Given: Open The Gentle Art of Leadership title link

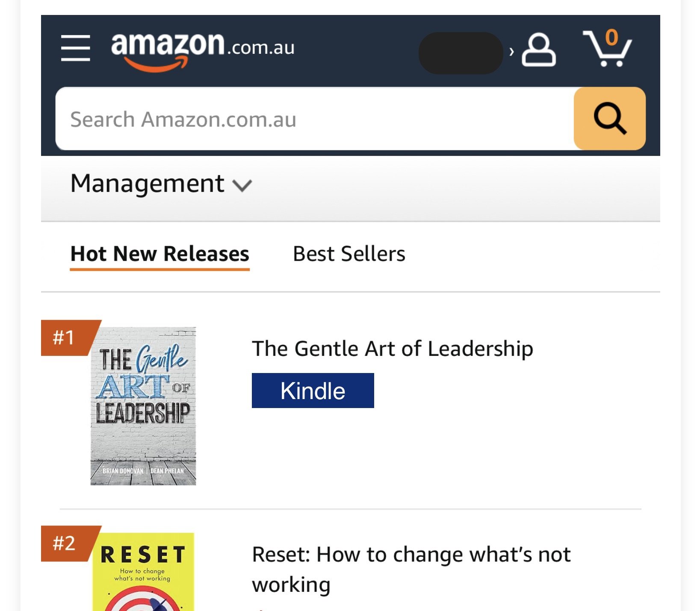Looking at the screenshot, I should point(392,349).
